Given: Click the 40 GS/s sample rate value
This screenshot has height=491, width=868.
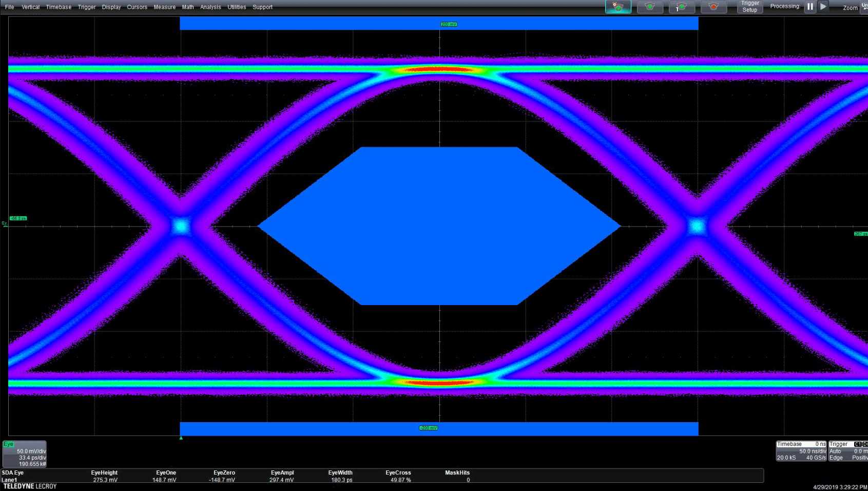Looking at the screenshot, I should click(x=816, y=458).
